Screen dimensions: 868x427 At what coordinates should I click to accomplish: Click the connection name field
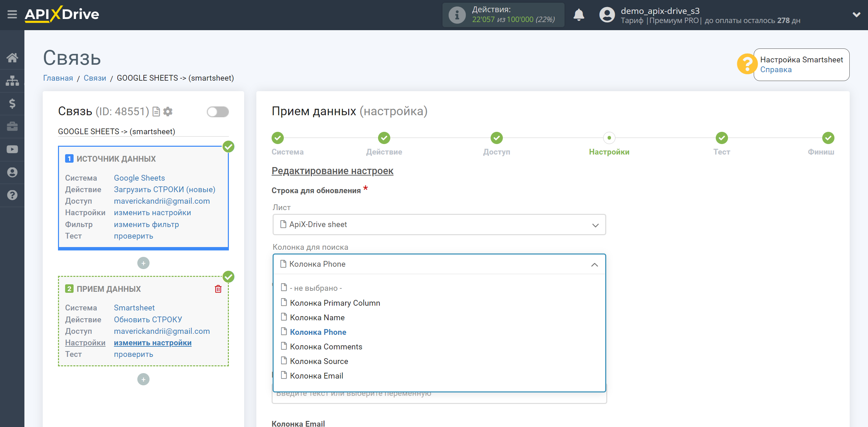pyautogui.click(x=143, y=131)
